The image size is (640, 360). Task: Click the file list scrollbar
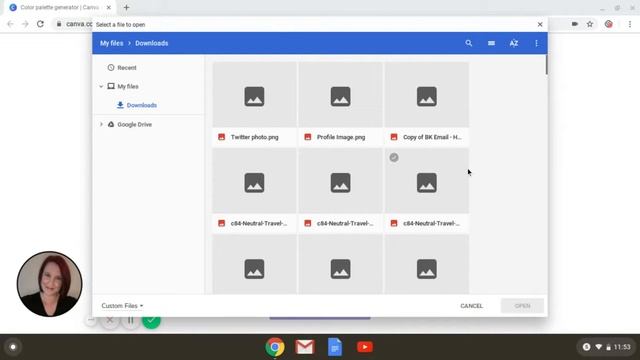(546, 65)
